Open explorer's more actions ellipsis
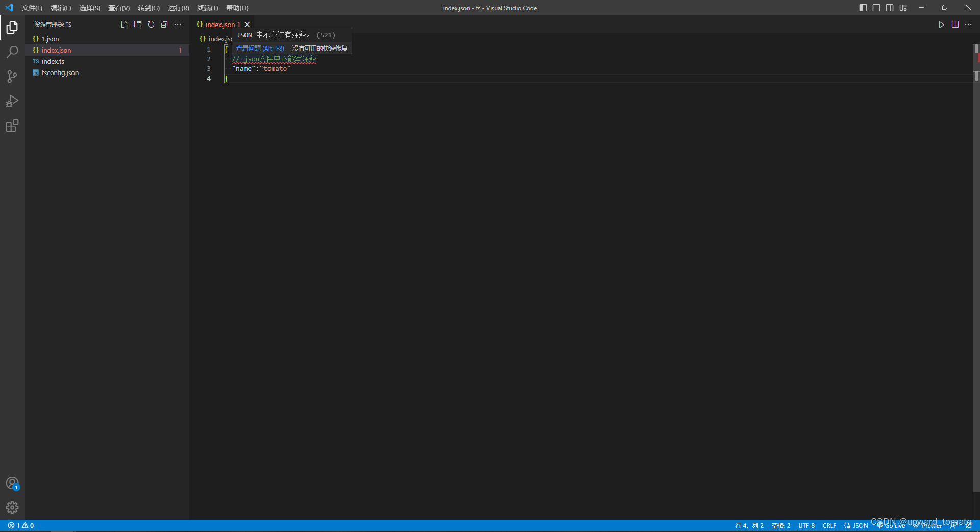 click(x=178, y=25)
